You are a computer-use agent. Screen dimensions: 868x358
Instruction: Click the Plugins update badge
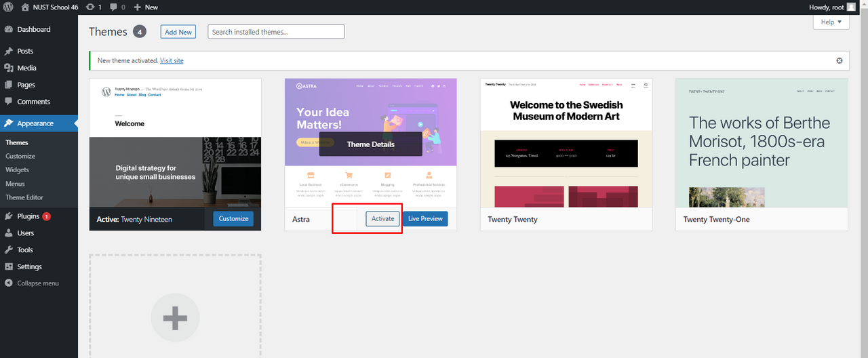46,216
